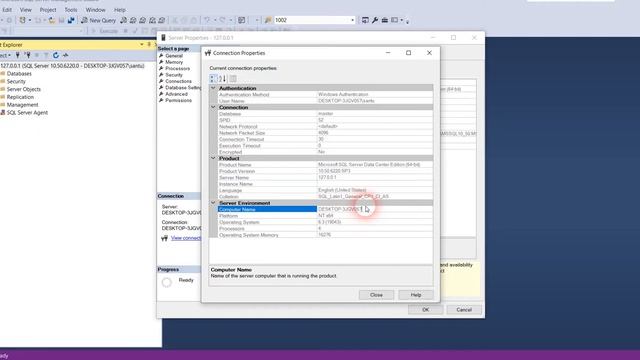The height and width of the screenshot is (360, 640).
Task: Select the Management node in Object Explorer
Action: [x=22, y=105]
